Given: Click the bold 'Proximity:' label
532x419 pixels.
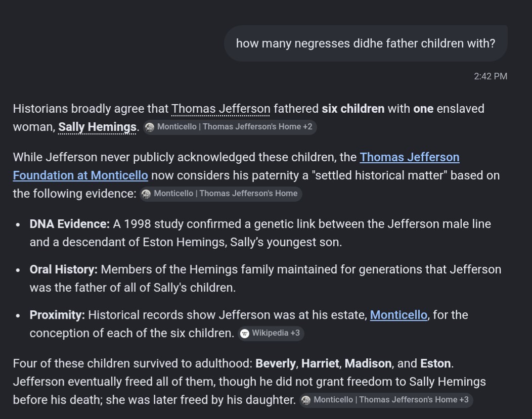Looking at the screenshot, I should tap(57, 315).
